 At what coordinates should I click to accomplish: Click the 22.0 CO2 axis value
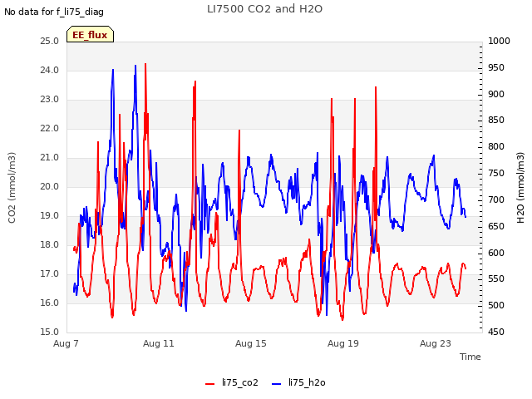[50, 128]
